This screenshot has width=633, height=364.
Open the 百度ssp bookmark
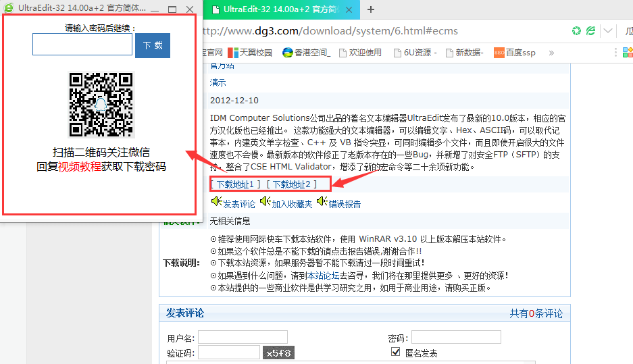[515, 53]
